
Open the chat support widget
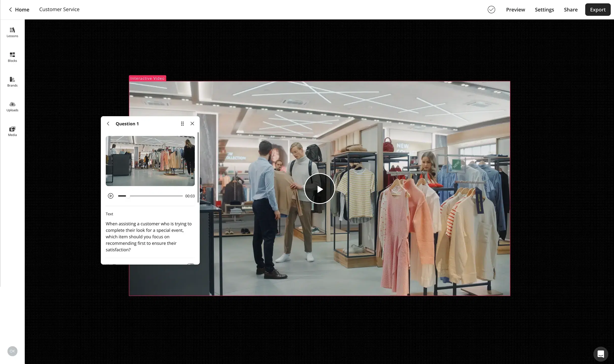pos(601,354)
